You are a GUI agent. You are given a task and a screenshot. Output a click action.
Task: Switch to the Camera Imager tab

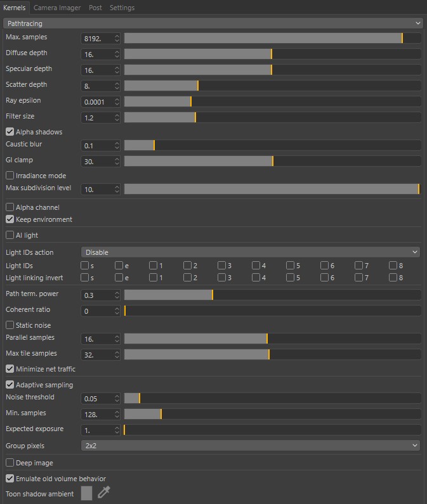pos(57,8)
